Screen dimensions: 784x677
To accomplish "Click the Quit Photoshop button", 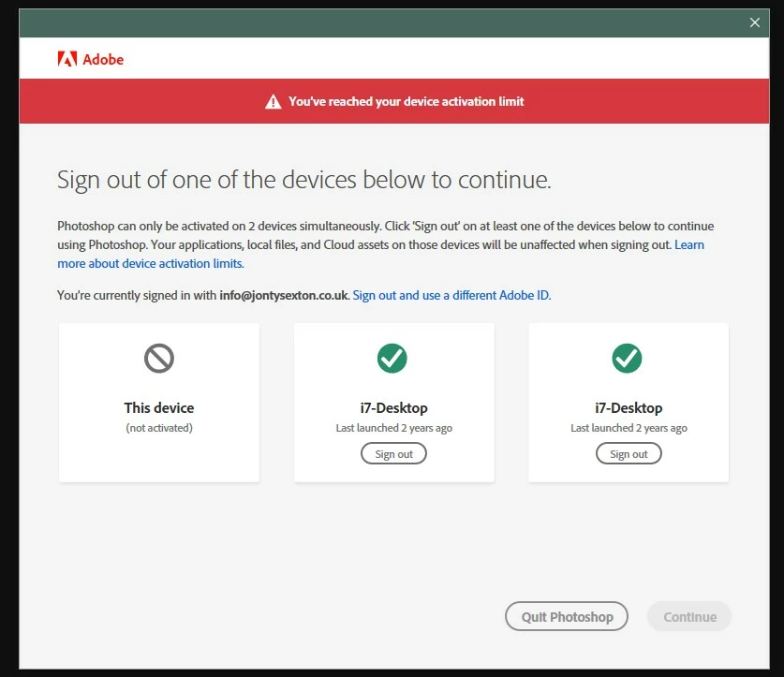I will coord(567,616).
